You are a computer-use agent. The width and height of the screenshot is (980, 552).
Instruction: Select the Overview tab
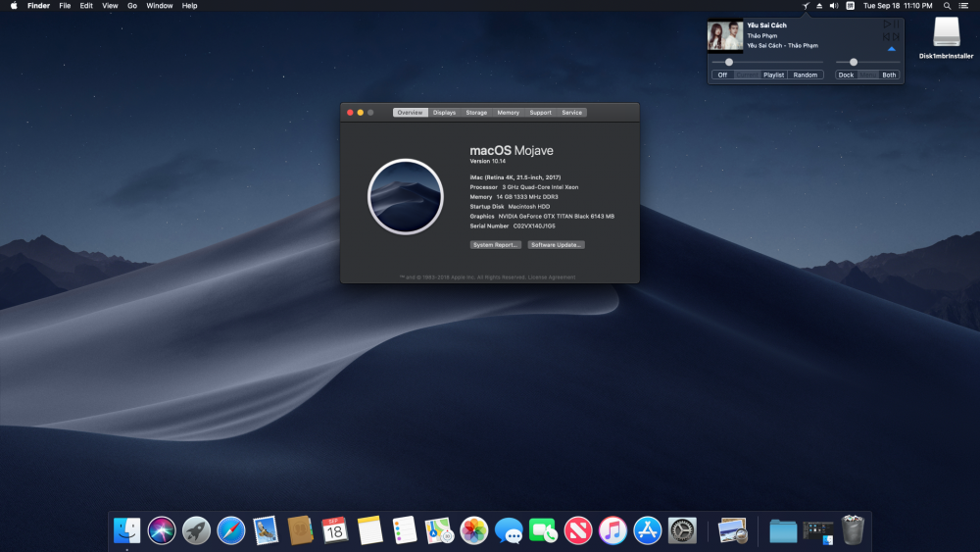[410, 113]
